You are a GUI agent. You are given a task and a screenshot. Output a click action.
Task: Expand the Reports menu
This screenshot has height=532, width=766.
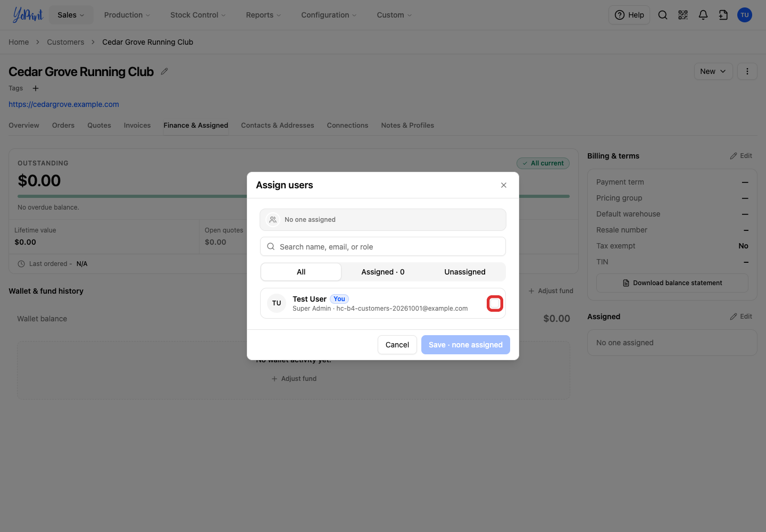[263, 15]
